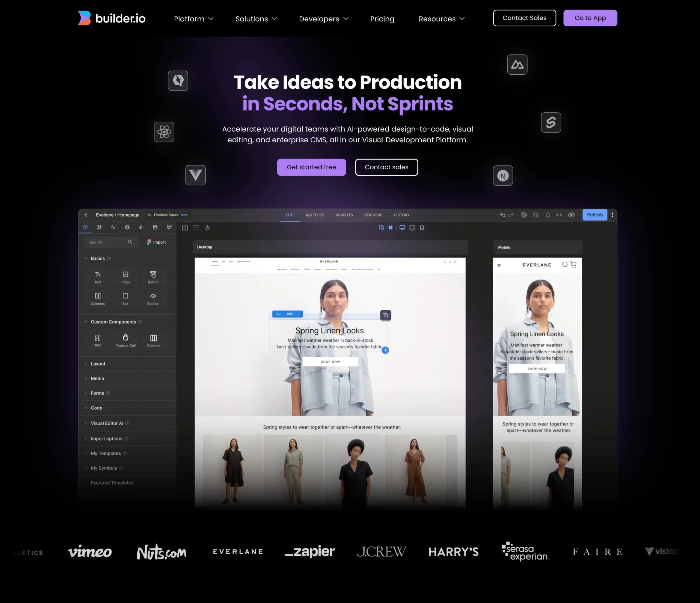The height and width of the screenshot is (603, 700).
Task: Click the Vue logo icon
Action: (x=195, y=175)
